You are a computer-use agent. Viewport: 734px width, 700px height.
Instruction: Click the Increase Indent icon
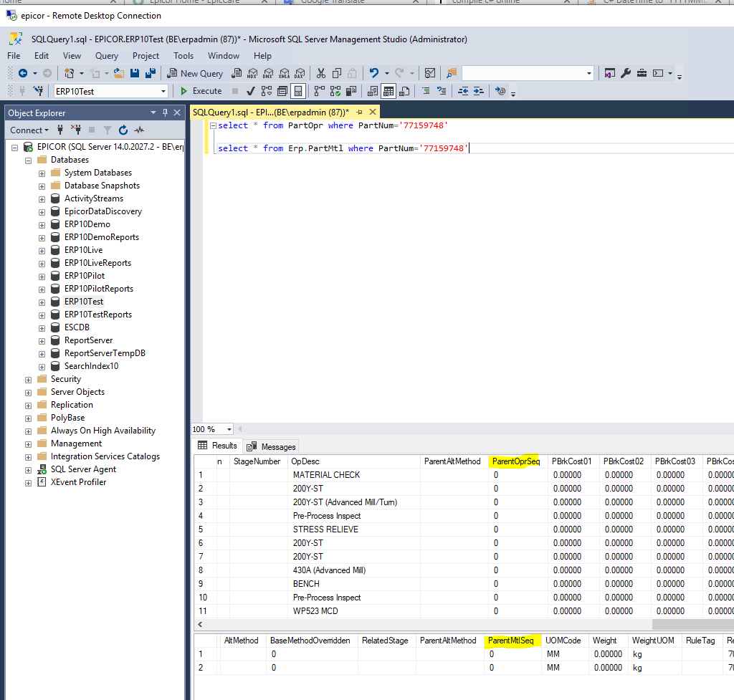[478, 91]
